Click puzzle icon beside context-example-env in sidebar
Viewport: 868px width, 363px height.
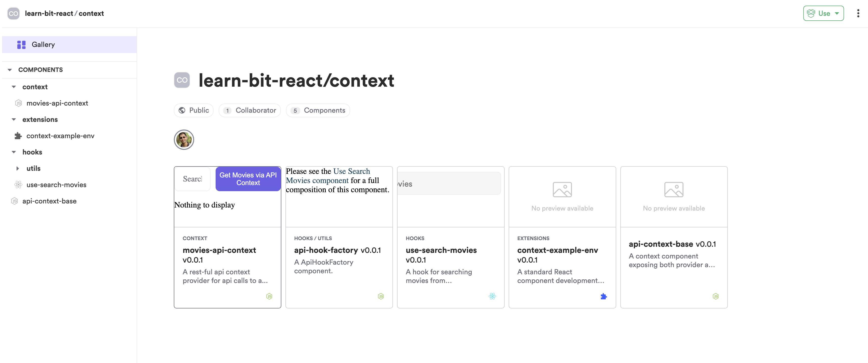(18, 136)
